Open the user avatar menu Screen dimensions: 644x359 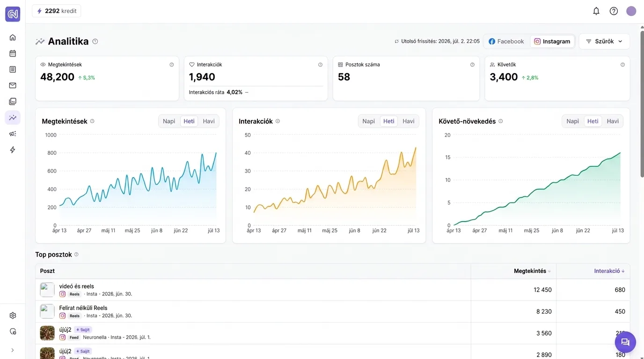(631, 11)
